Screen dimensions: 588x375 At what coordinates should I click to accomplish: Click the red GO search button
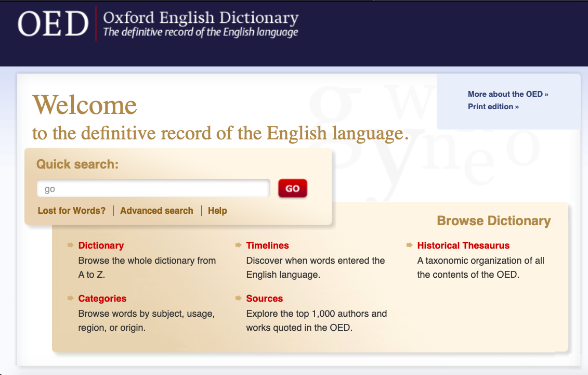(x=293, y=188)
